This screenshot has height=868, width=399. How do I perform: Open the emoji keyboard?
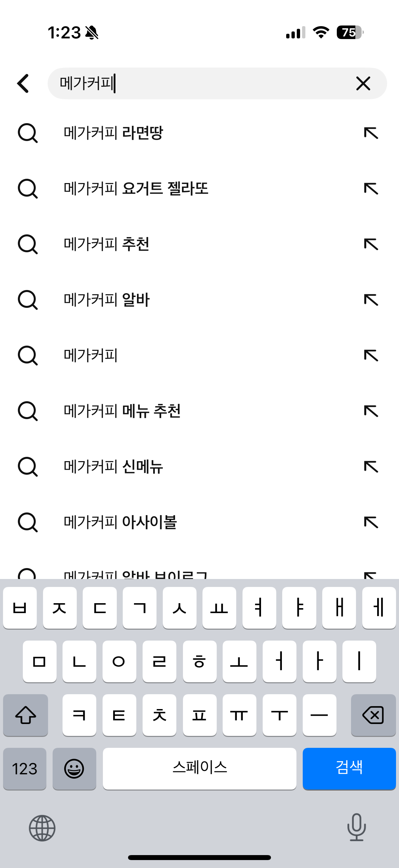point(74,769)
